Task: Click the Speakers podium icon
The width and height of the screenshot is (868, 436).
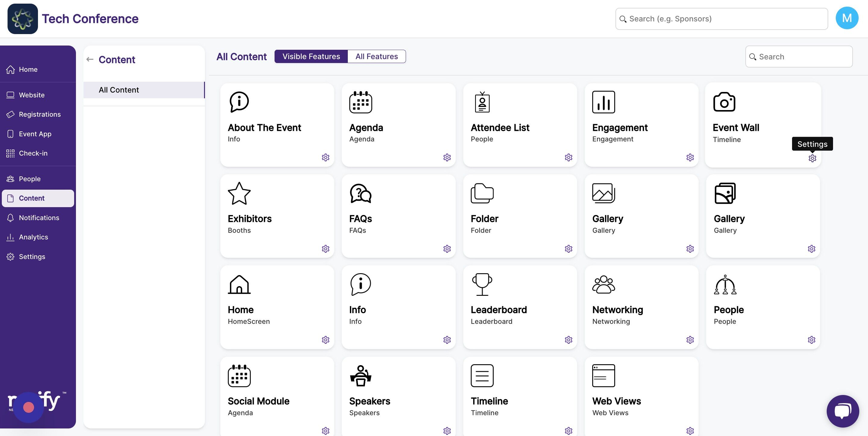Action: coord(360,375)
